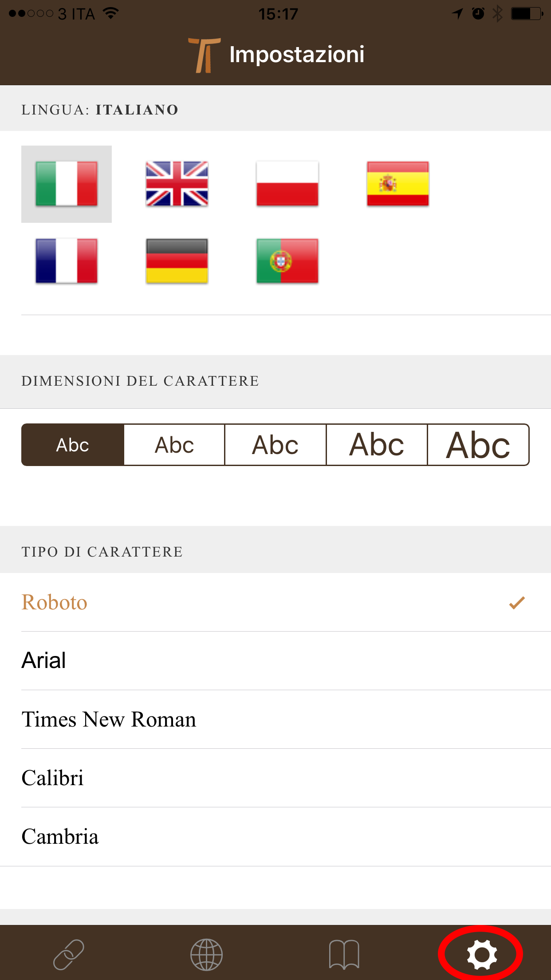Switch language to the UK flag
Image resolution: width=551 pixels, height=980 pixels.
pos(177,184)
